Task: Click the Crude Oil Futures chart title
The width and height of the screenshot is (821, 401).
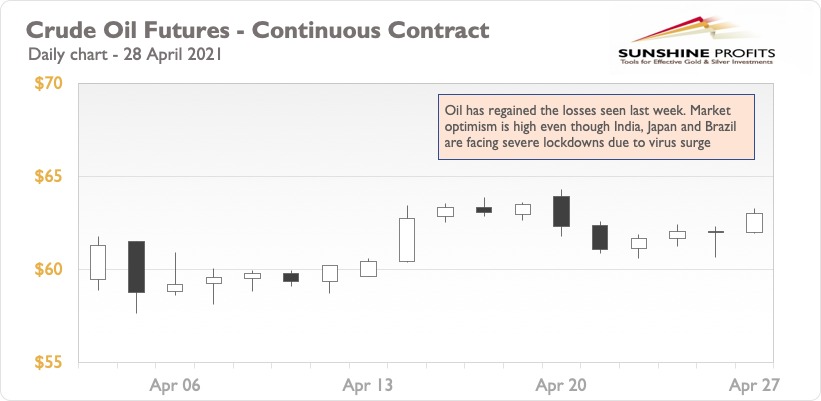Action: point(257,30)
